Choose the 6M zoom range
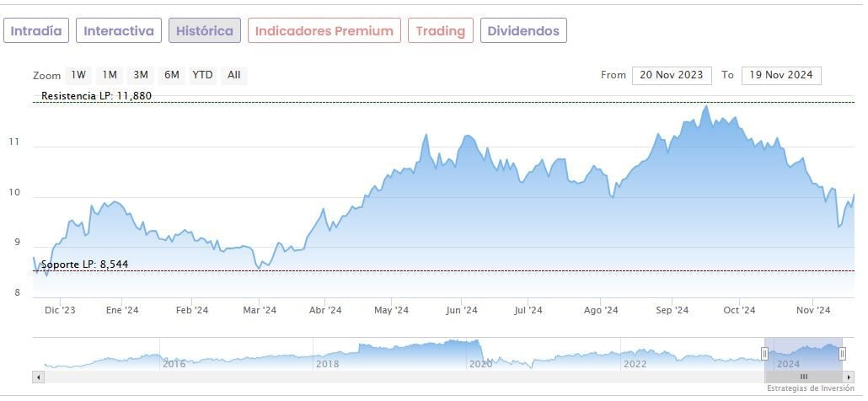This screenshot has width=868, height=401. [172, 75]
